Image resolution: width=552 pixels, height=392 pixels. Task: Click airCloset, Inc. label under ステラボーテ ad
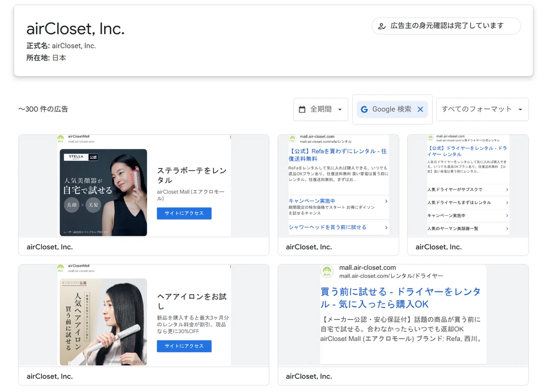pyautogui.click(x=50, y=247)
